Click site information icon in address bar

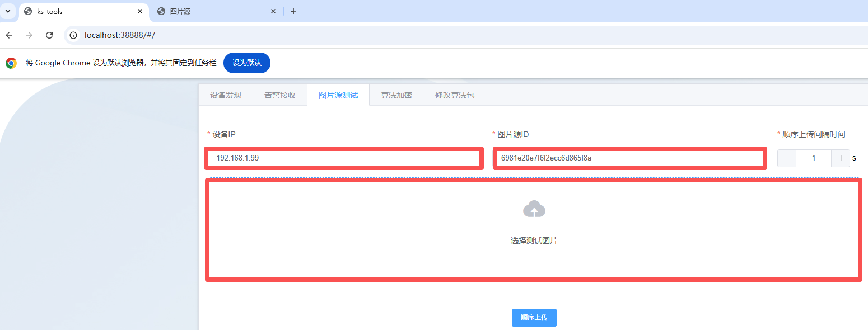point(73,35)
